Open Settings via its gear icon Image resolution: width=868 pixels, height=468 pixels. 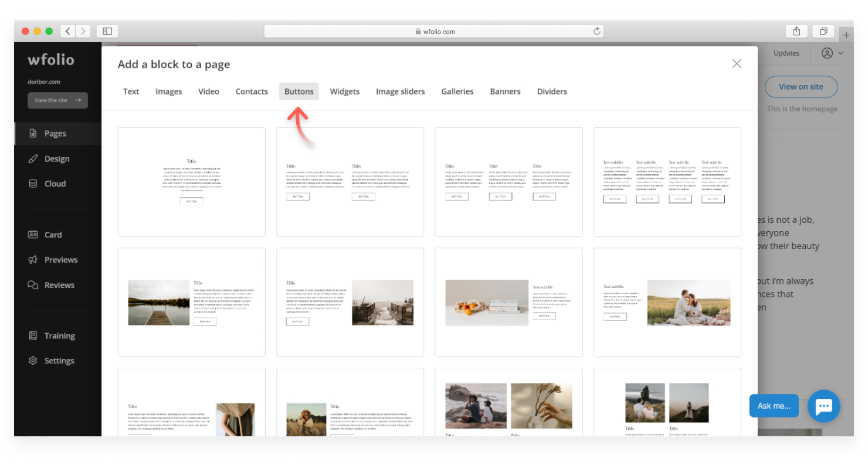pyautogui.click(x=33, y=361)
